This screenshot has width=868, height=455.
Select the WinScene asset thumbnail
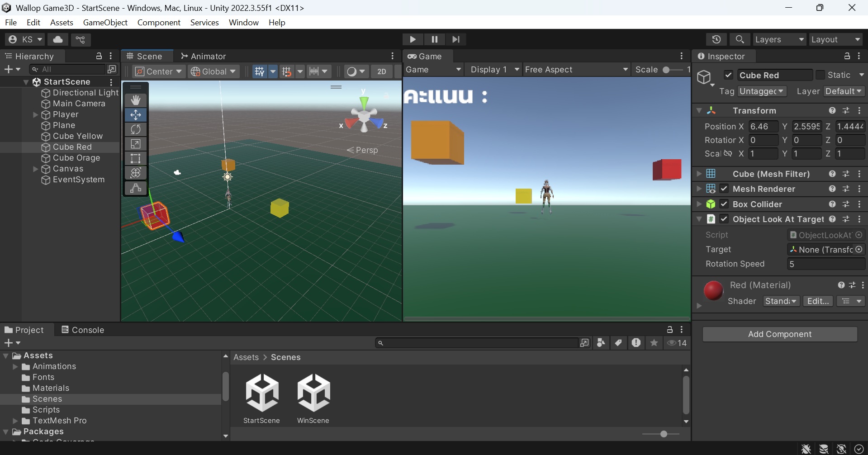click(313, 393)
